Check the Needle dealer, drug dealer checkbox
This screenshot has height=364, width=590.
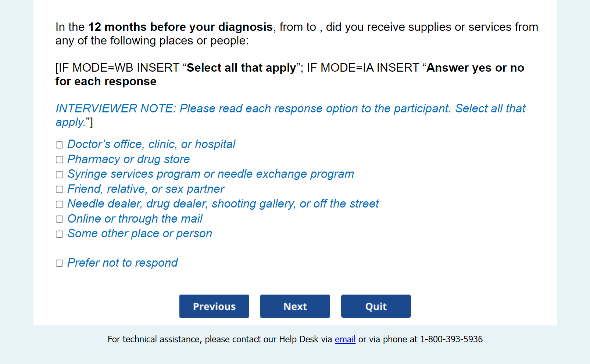click(x=60, y=204)
